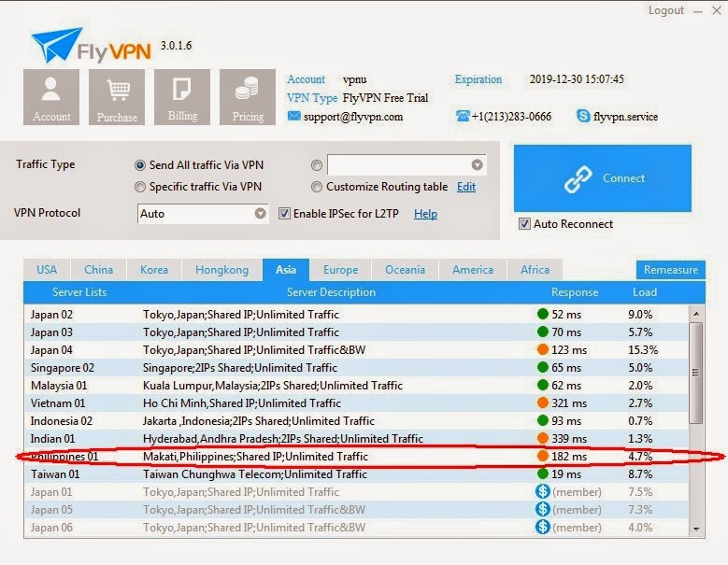The image size is (728, 565).
Task: Click the Logout link
Action: (666, 10)
